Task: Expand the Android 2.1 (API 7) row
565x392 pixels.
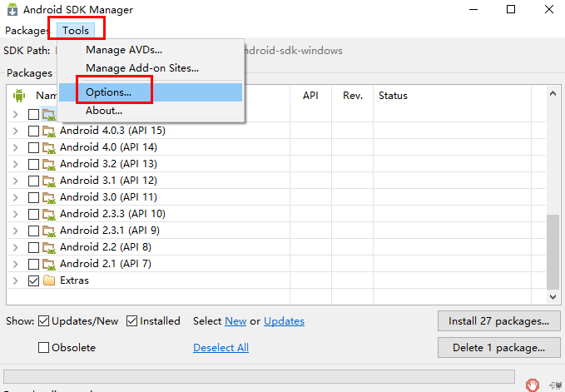Action: click(x=16, y=264)
